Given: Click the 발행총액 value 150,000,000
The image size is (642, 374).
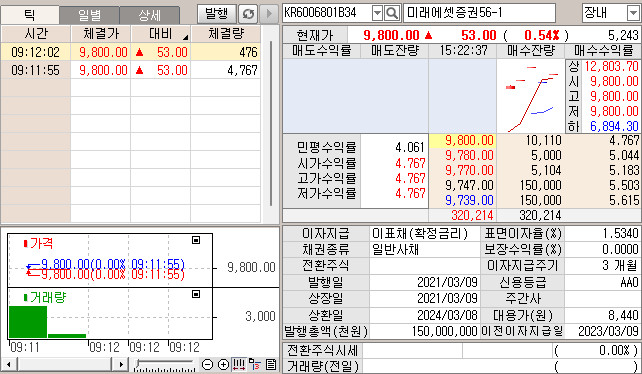Looking at the screenshot, I should (445, 331).
